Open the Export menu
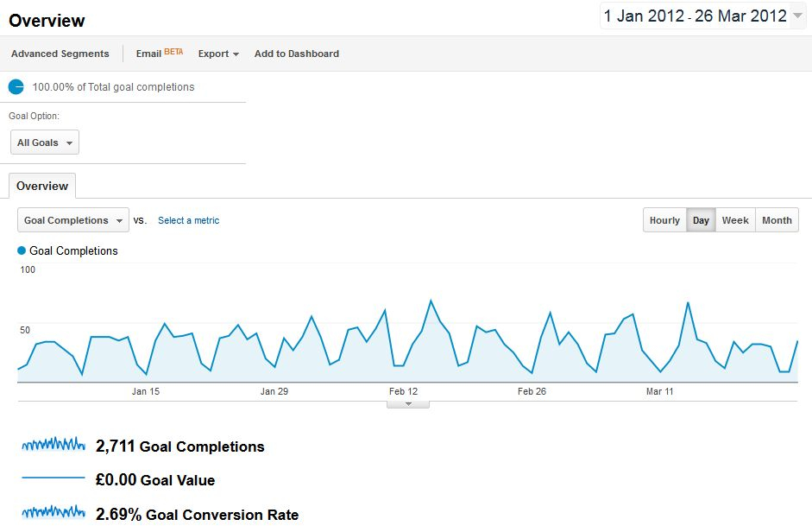The image size is (812, 532). point(218,54)
